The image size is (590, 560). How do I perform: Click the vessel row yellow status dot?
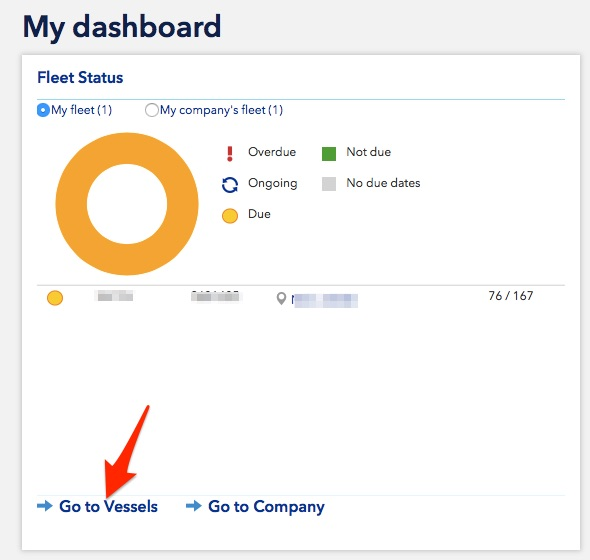click(x=55, y=298)
